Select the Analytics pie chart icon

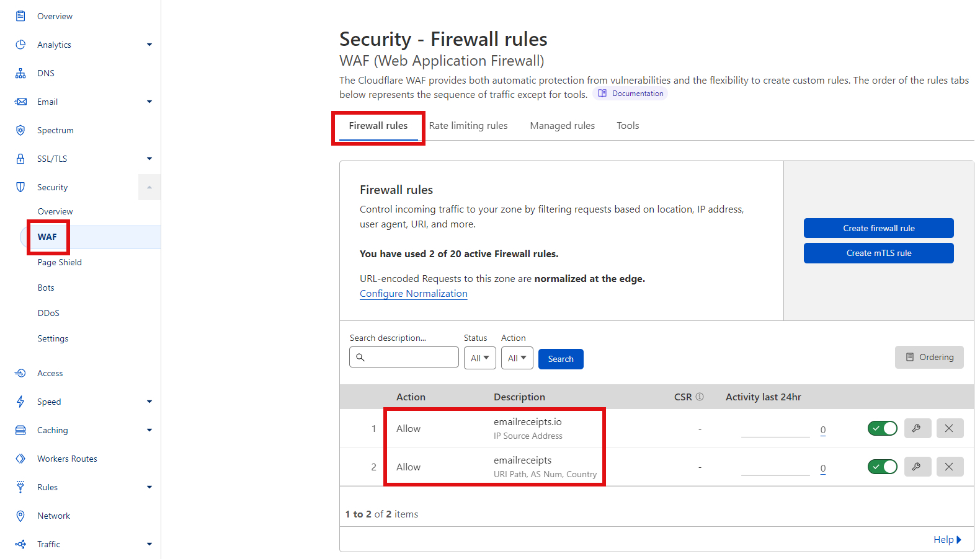pyautogui.click(x=20, y=44)
